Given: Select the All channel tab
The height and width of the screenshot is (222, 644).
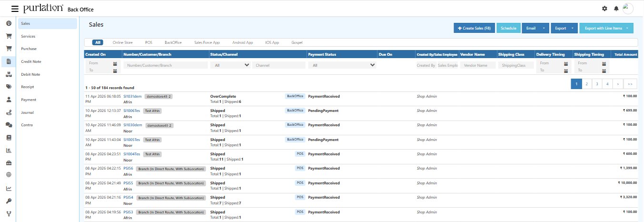Looking at the screenshot, I should tap(98, 42).
